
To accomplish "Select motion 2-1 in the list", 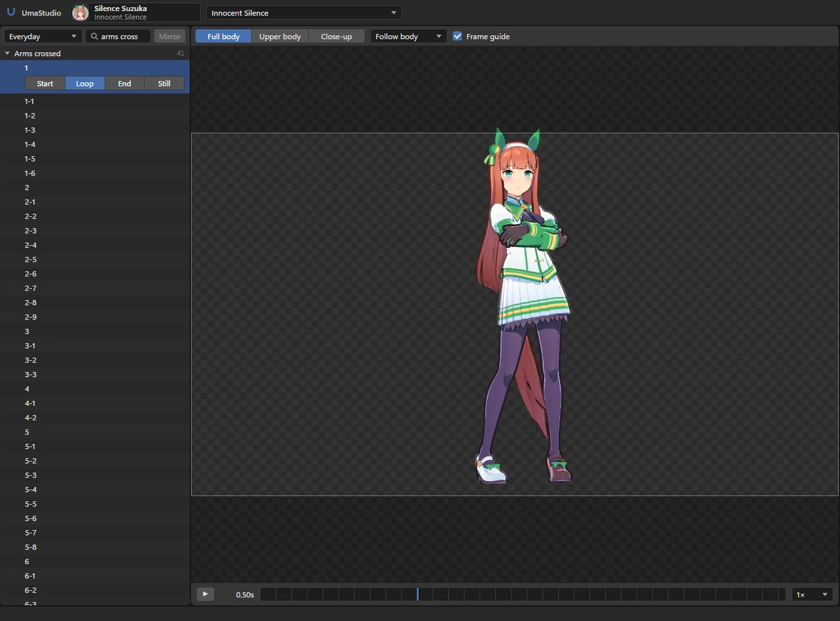I will click(x=95, y=202).
